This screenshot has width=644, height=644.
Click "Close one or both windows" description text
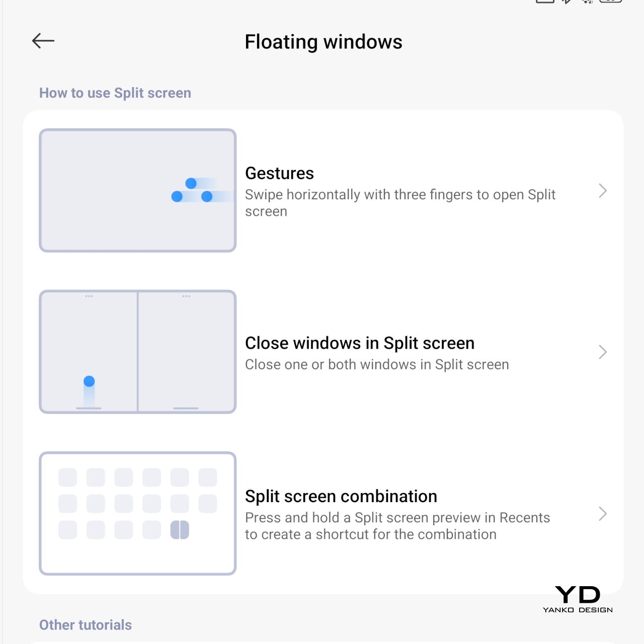click(377, 365)
